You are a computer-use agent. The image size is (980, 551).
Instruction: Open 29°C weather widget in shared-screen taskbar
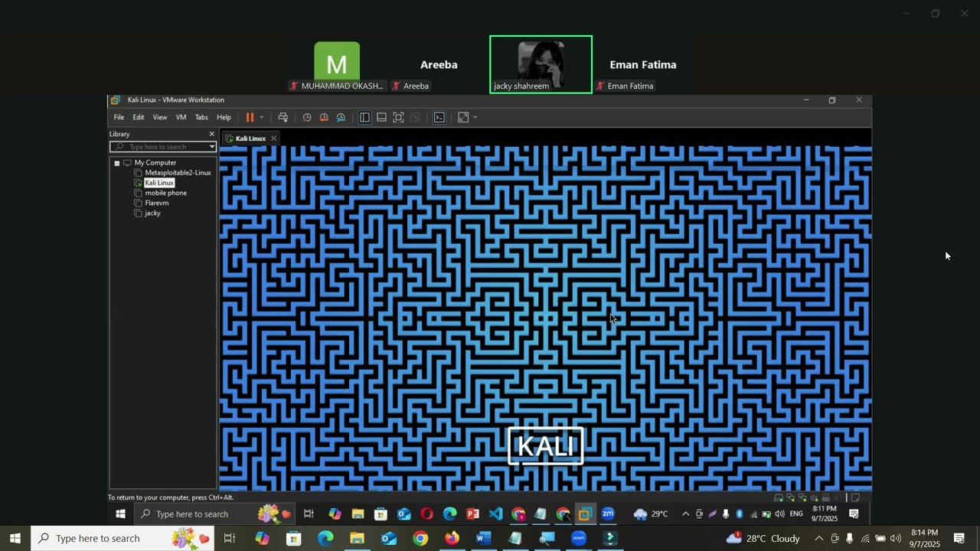[651, 514]
